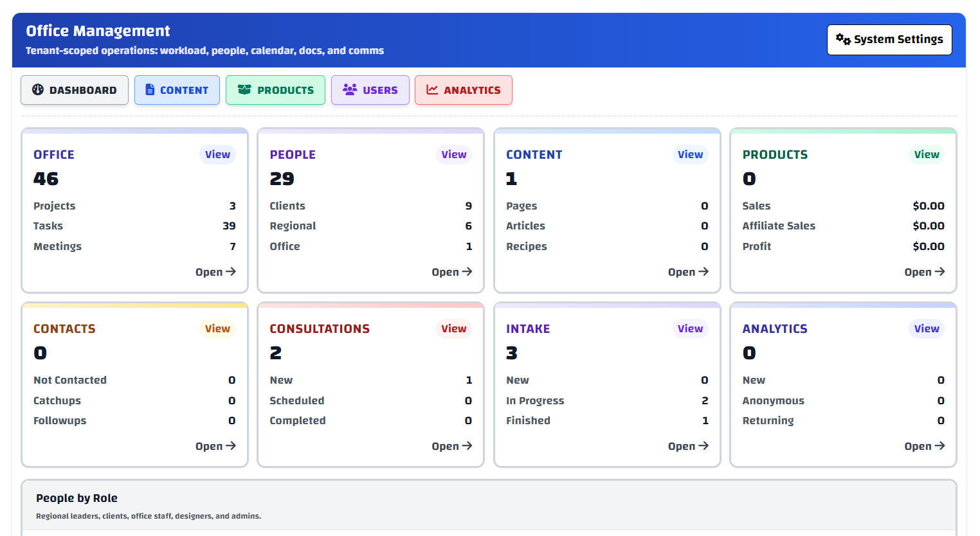The height and width of the screenshot is (536, 980).
Task: Open the Analytics card link
Action: pos(924,446)
